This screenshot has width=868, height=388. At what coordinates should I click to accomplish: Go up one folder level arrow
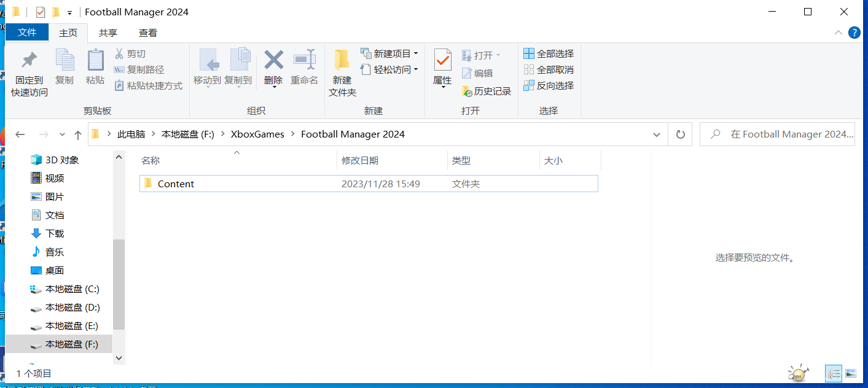coord(77,134)
